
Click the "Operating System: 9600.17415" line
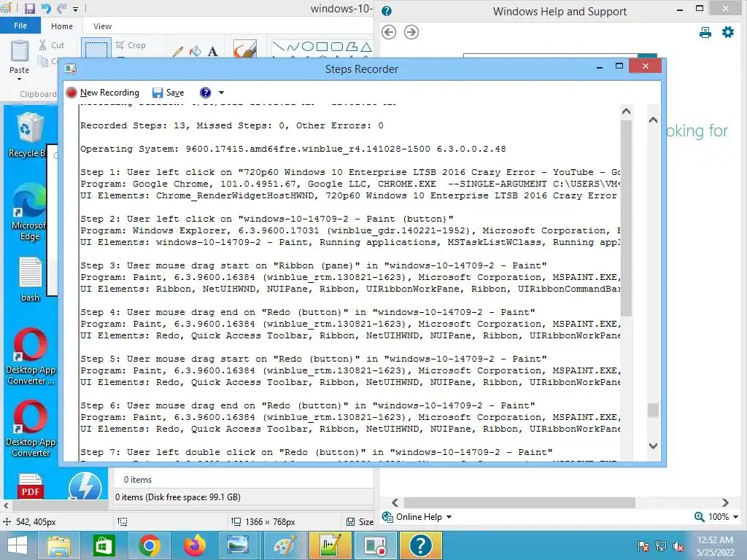point(293,149)
